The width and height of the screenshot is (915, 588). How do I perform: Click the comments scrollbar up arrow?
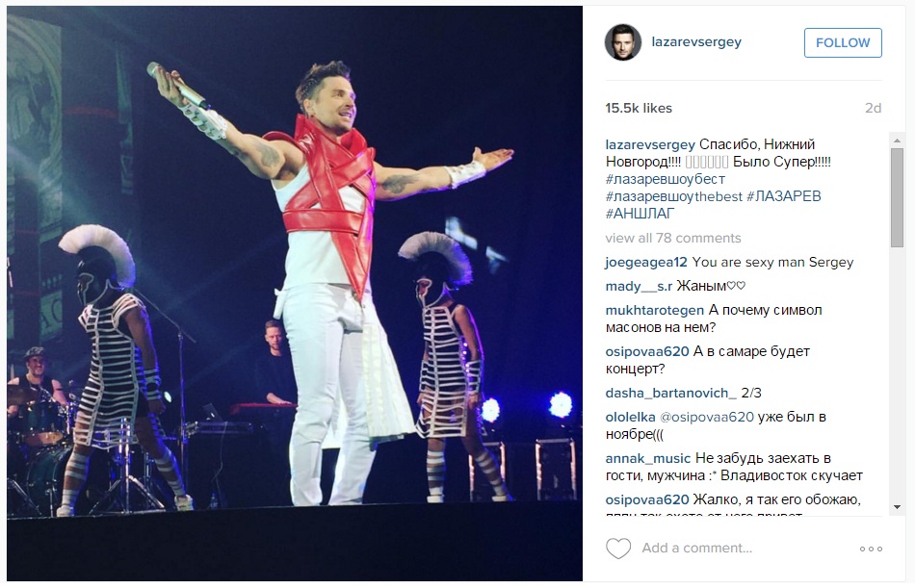897,140
